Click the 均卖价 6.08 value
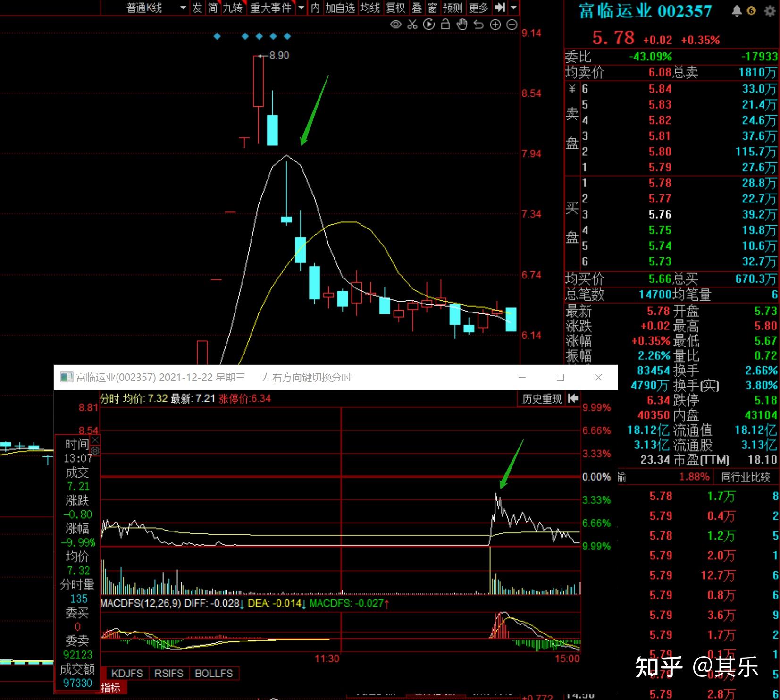Image resolution: width=780 pixels, height=700 pixels. pyautogui.click(x=660, y=72)
